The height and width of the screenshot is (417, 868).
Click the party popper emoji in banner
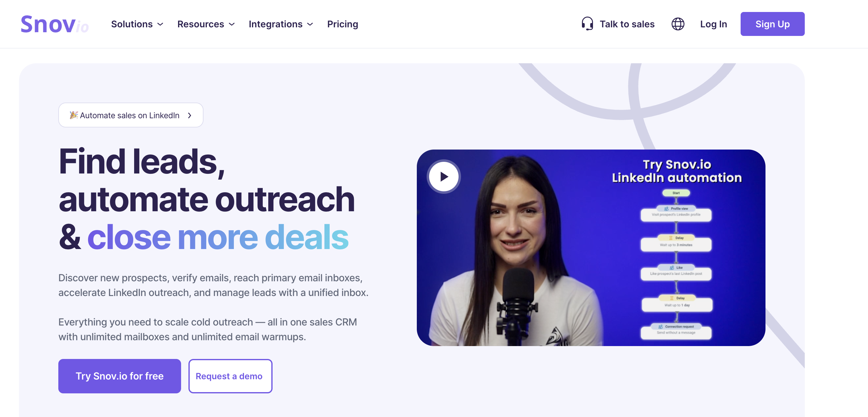point(73,115)
